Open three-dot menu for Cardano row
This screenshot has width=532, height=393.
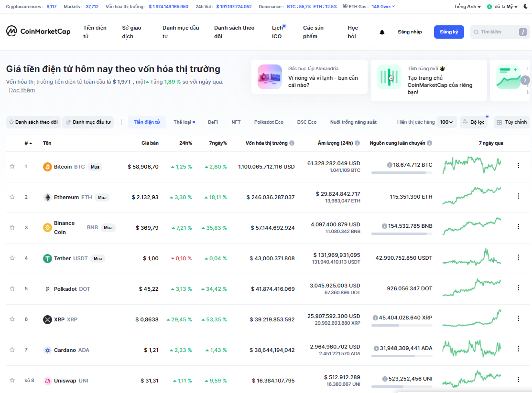[x=518, y=349]
